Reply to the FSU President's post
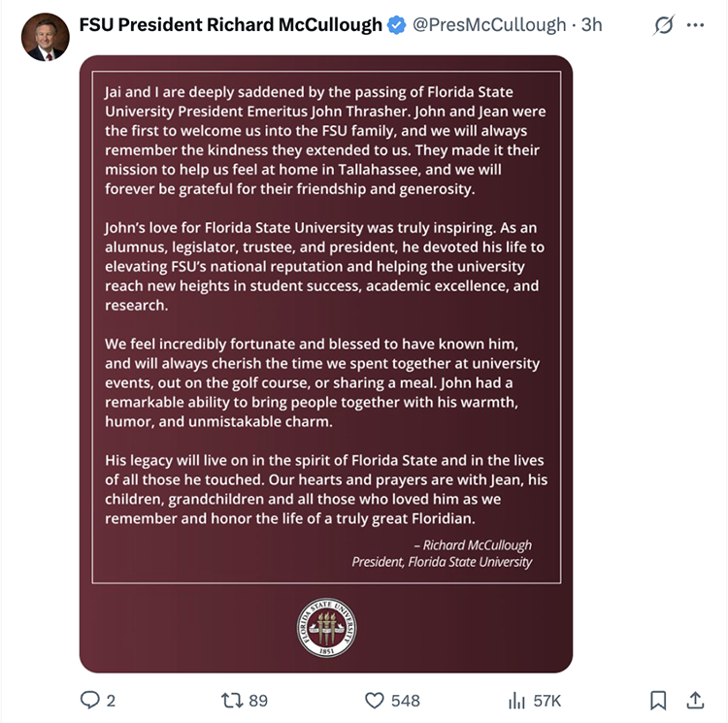Image resolution: width=728 pixels, height=723 pixels. 89,700
